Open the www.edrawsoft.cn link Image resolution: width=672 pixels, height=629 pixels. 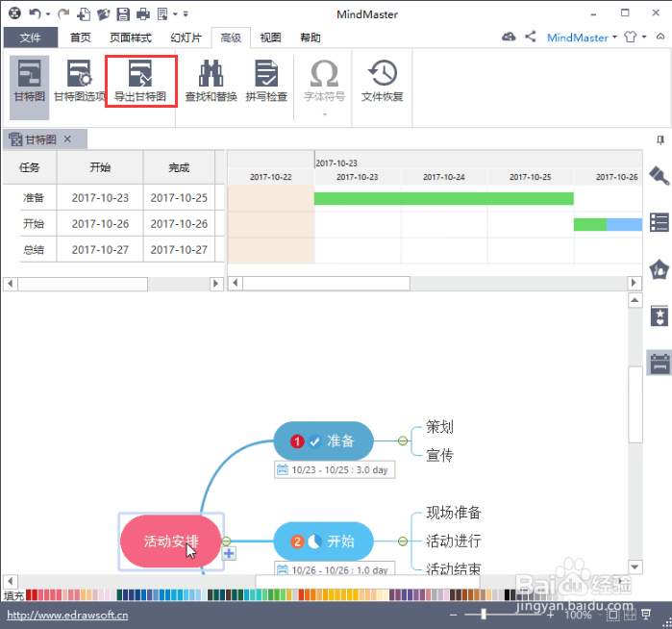click(x=67, y=616)
